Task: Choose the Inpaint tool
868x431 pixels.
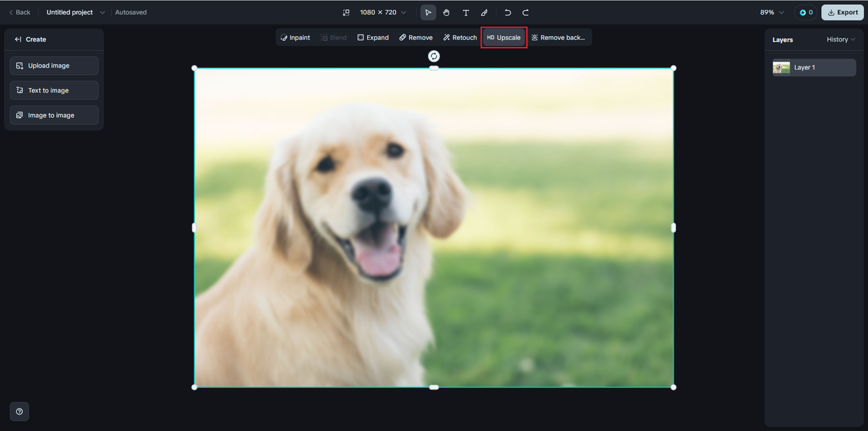Action: (x=295, y=37)
